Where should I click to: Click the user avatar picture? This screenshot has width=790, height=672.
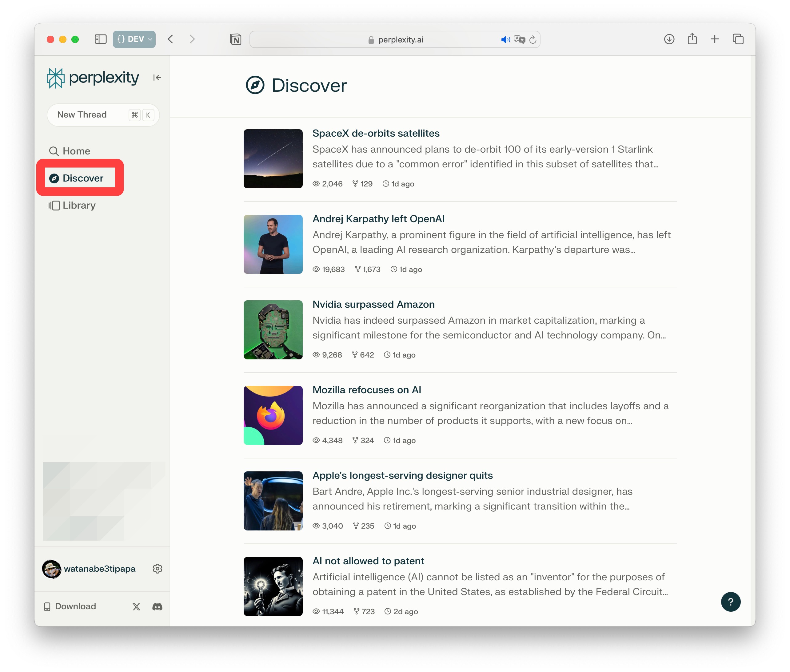coord(51,569)
